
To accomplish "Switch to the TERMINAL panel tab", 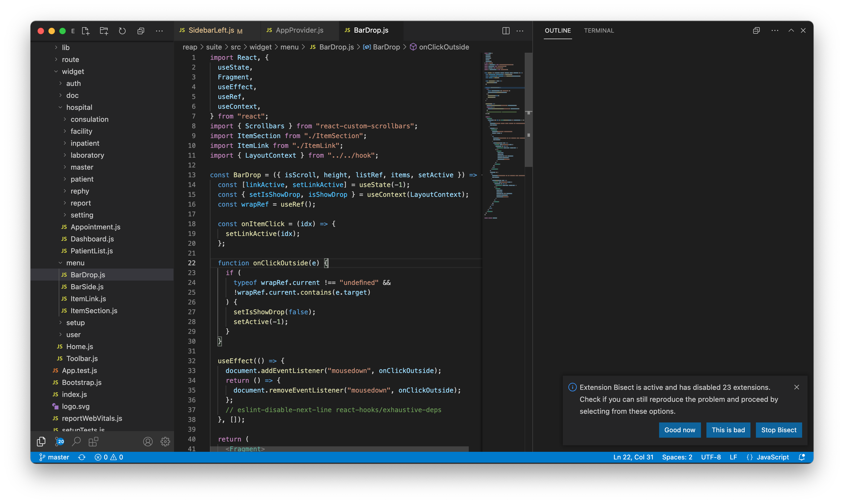I will pyautogui.click(x=599, y=30).
